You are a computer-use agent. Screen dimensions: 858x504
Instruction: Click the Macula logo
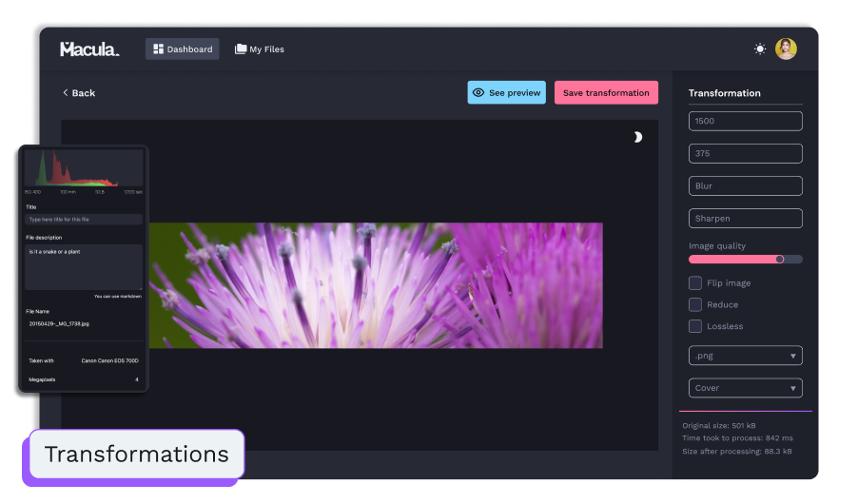click(x=89, y=49)
